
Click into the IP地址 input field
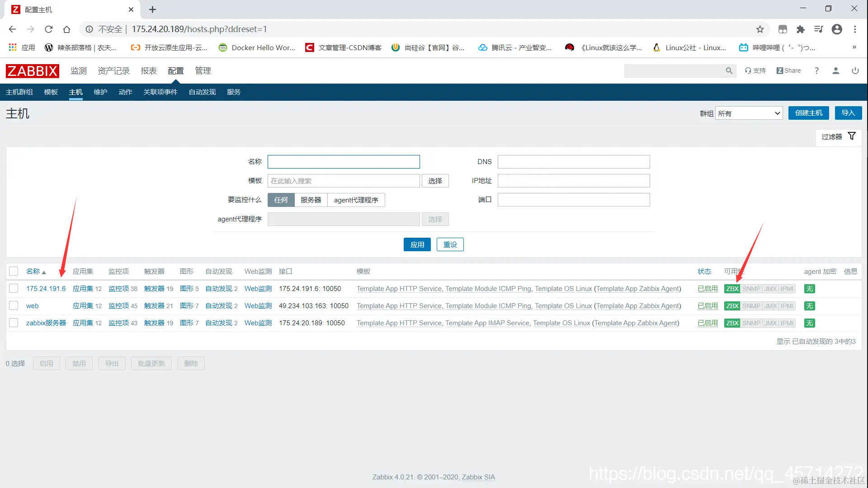click(x=573, y=181)
